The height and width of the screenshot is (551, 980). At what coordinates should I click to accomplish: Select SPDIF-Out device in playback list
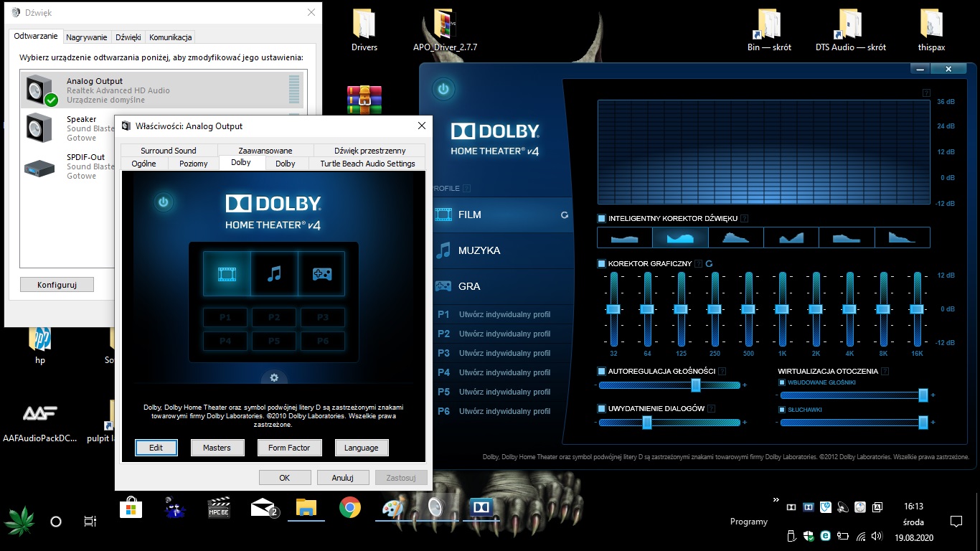[68, 166]
